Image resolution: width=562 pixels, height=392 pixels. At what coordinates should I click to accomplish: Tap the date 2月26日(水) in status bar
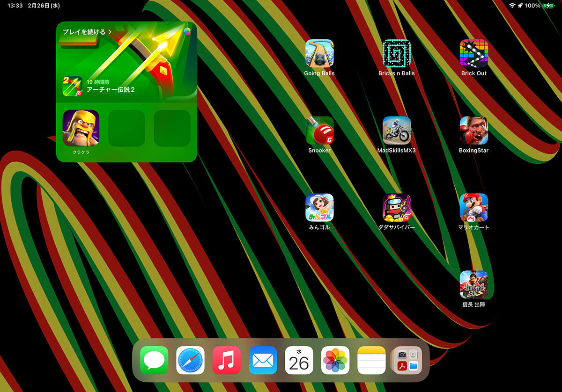tap(44, 6)
